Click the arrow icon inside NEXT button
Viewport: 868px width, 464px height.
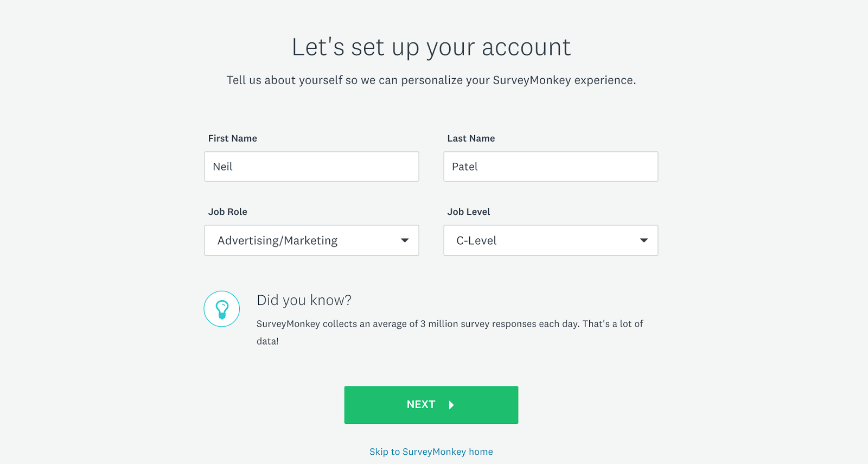(451, 405)
